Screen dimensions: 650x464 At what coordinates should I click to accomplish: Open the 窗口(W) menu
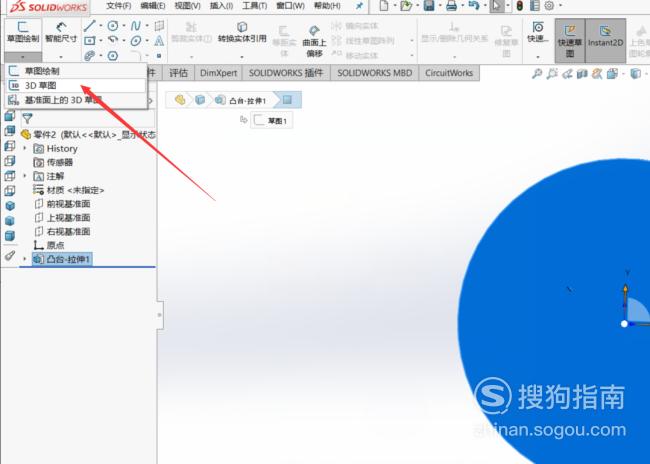pyautogui.click(x=290, y=6)
